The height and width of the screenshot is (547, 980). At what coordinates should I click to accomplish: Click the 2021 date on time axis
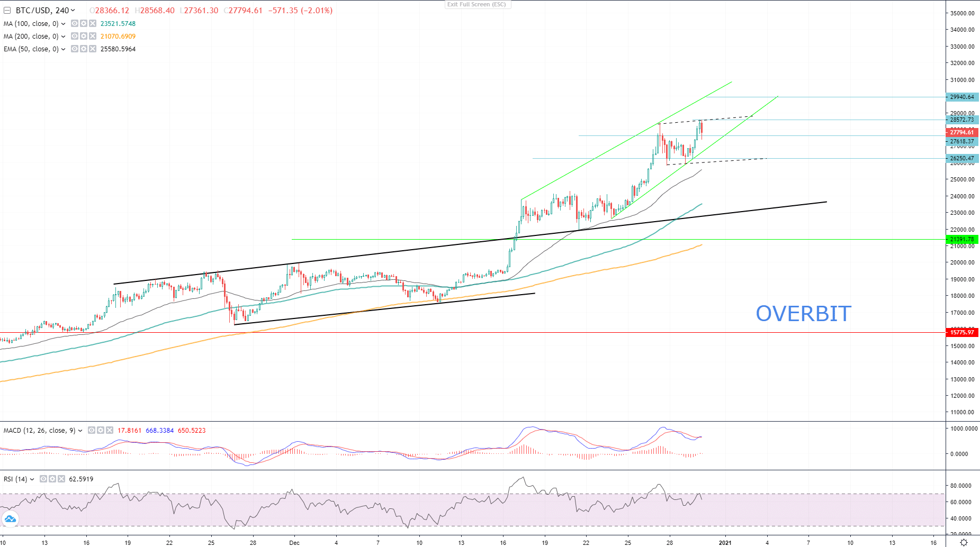(x=725, y=543)
